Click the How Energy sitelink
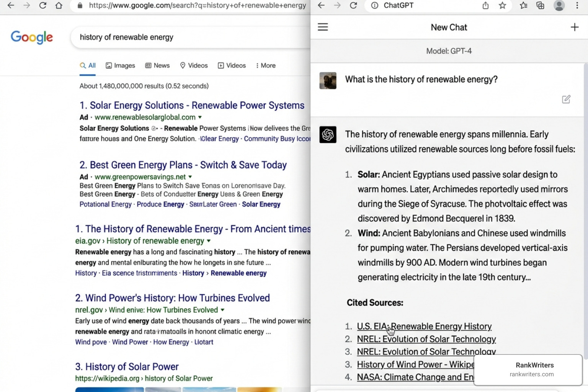The width and height of the screenshot is (588, 392). [171, 342]
